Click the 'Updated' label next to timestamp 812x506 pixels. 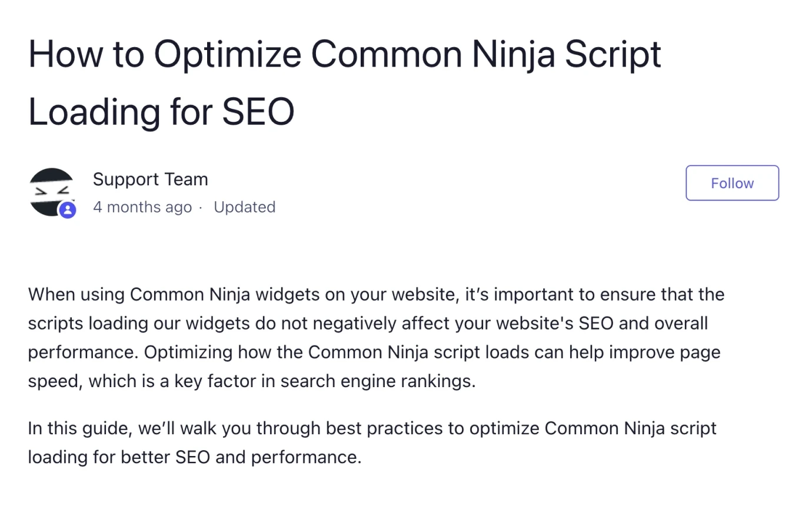244,207
